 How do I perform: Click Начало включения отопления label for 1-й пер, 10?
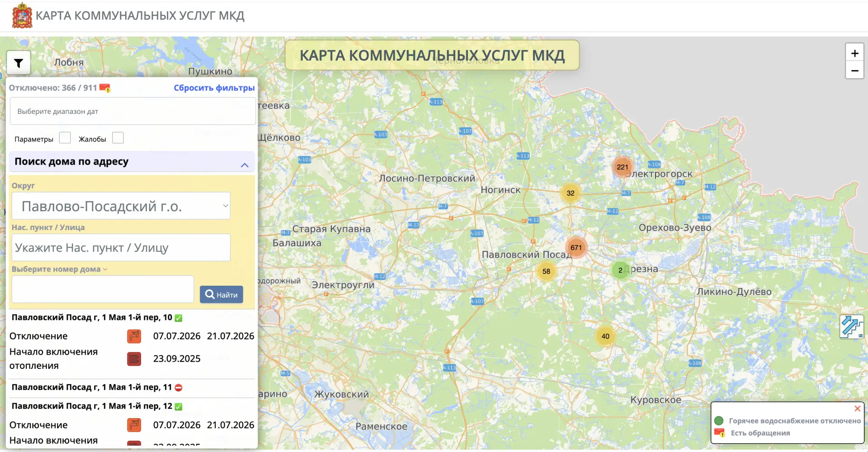53,358
